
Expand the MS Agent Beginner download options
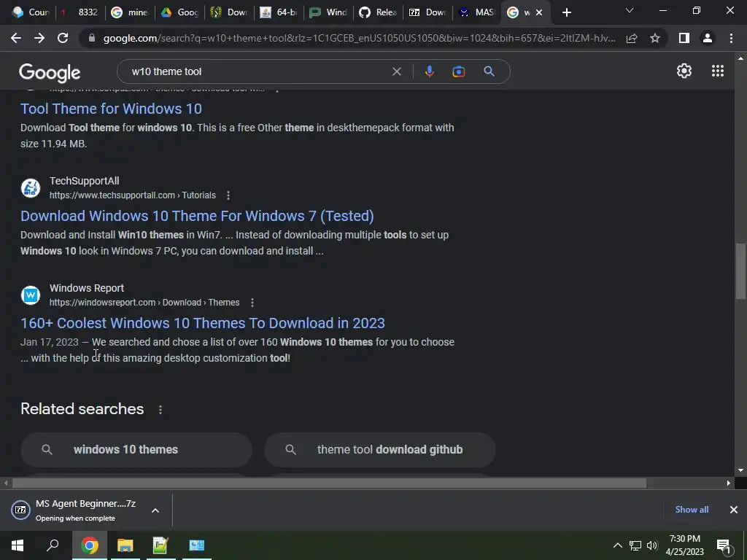click(x=155, y=510)
